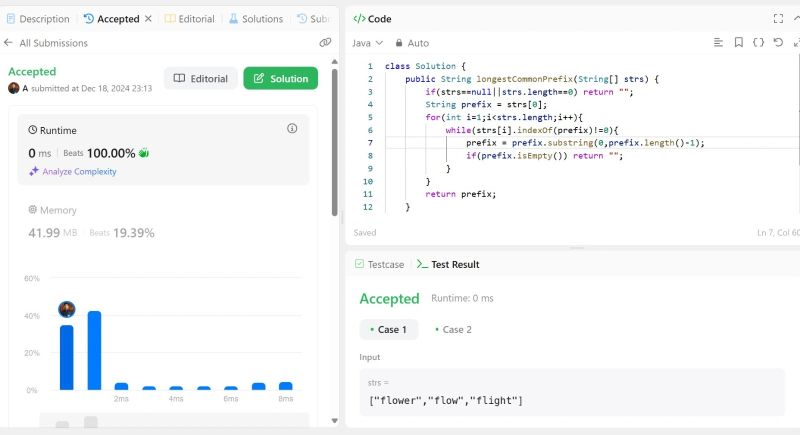Close the Accepted tab
The image size is (800, 435).
click(148, 19)
